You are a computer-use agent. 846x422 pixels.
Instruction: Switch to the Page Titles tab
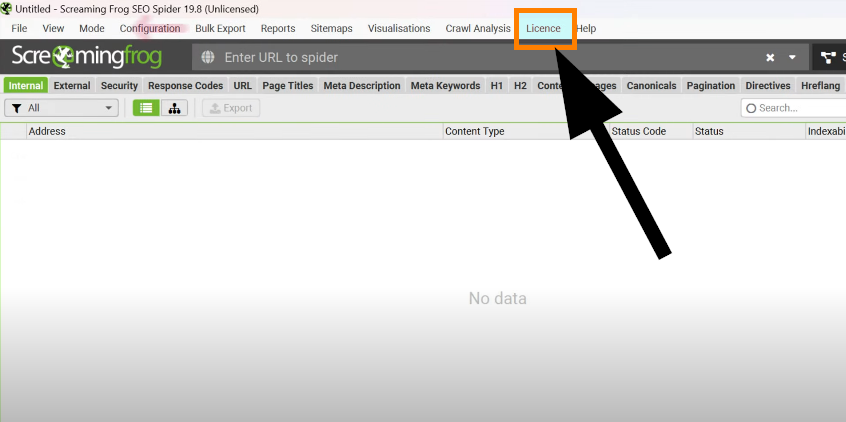[288, 86]
